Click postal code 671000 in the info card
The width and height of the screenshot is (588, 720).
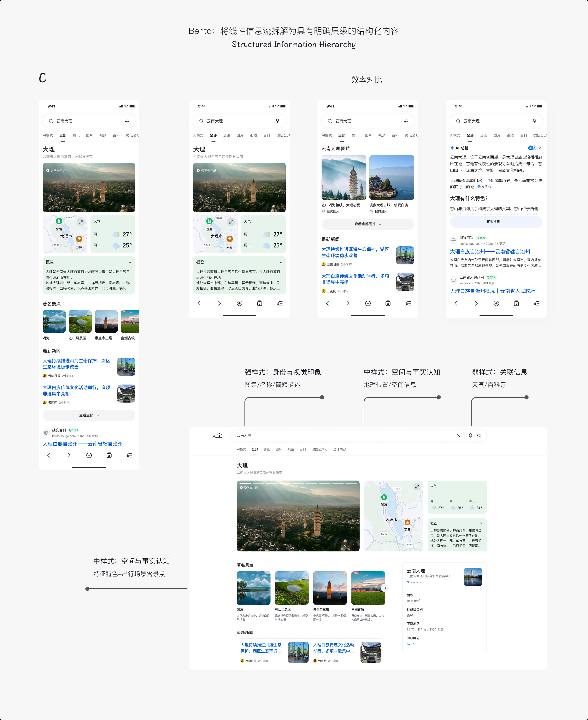(412, 644)
